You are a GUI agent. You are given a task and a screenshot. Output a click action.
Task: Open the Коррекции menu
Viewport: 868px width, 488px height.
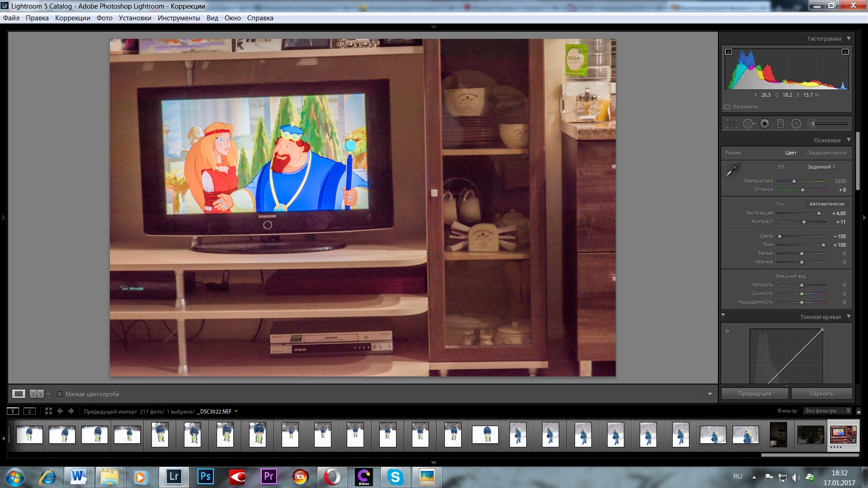pyautogui.click(x=72, y=18)
